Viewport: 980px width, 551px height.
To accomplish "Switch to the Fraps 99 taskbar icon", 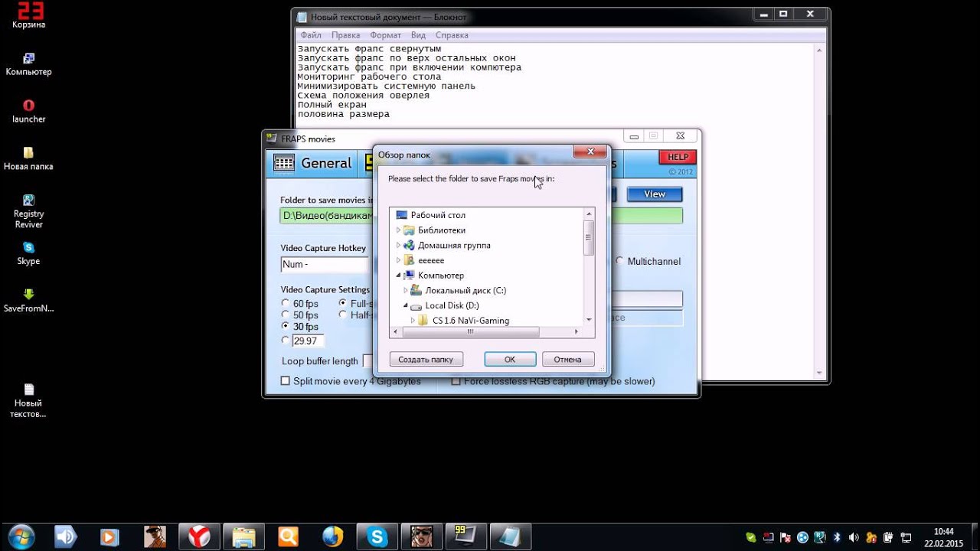I will [465, 536].
